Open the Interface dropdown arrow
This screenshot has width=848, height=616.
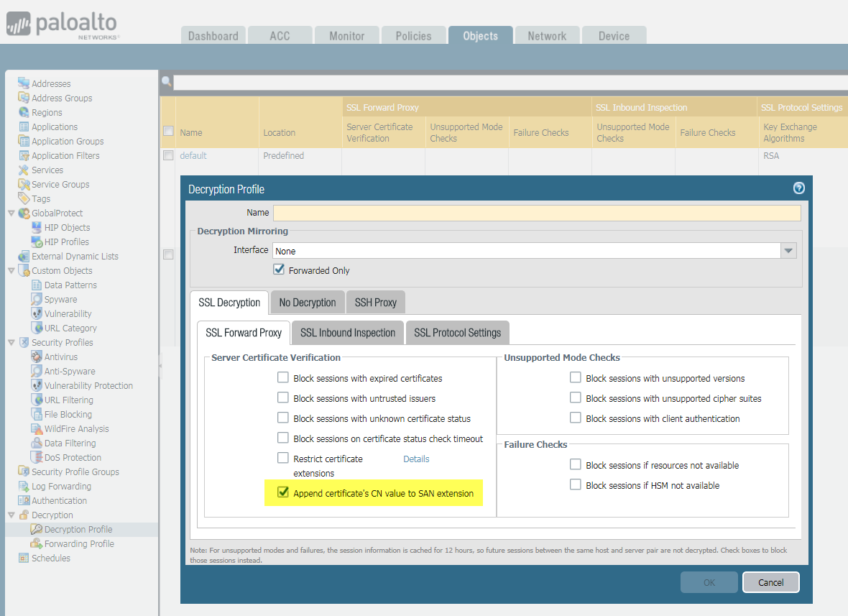pos(788,251)
